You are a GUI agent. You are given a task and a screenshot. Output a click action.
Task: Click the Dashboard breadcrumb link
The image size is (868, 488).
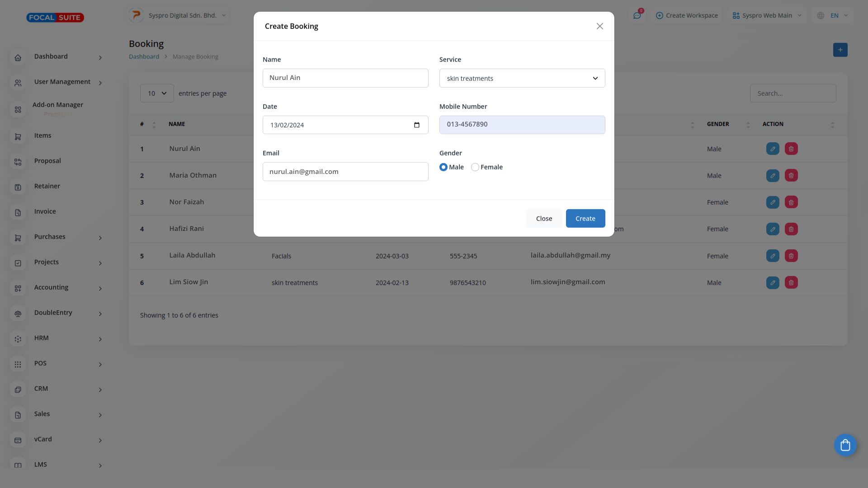tap(144, 56)
